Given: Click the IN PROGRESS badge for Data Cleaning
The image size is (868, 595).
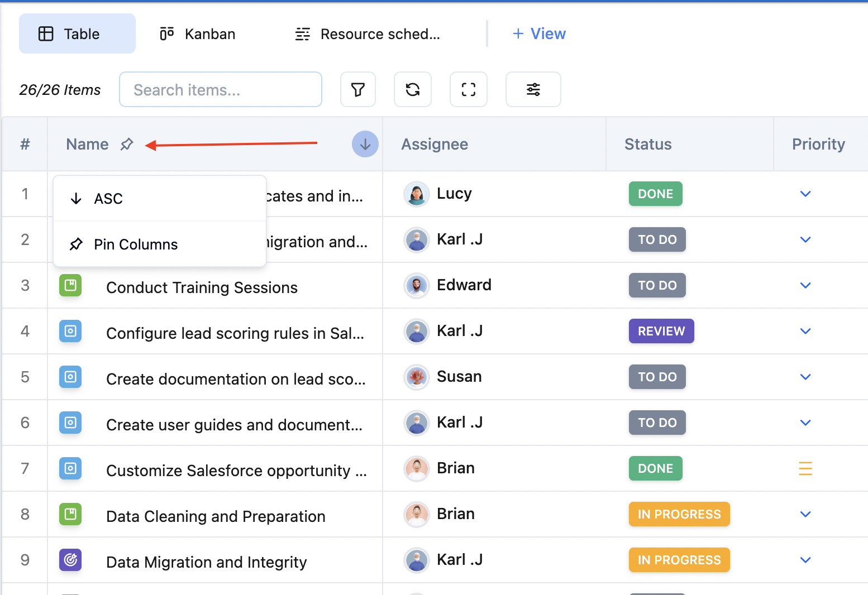Looking at the screenshot, I should [x=679, y=514].
